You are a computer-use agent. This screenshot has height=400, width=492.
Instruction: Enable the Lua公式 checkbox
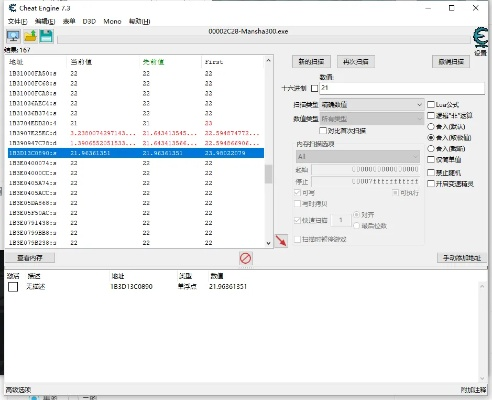[x=431, y=105]
